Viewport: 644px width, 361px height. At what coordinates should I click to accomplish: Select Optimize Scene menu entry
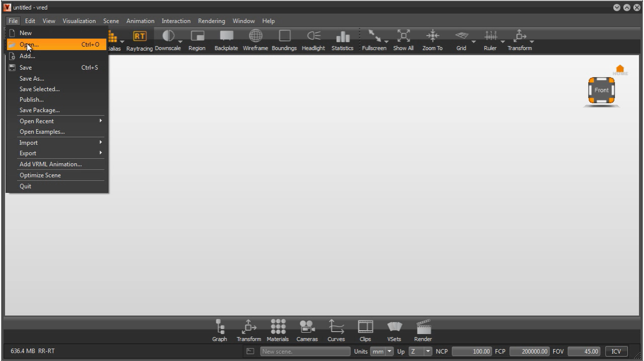pyautogui.click(x=57, y=175)
